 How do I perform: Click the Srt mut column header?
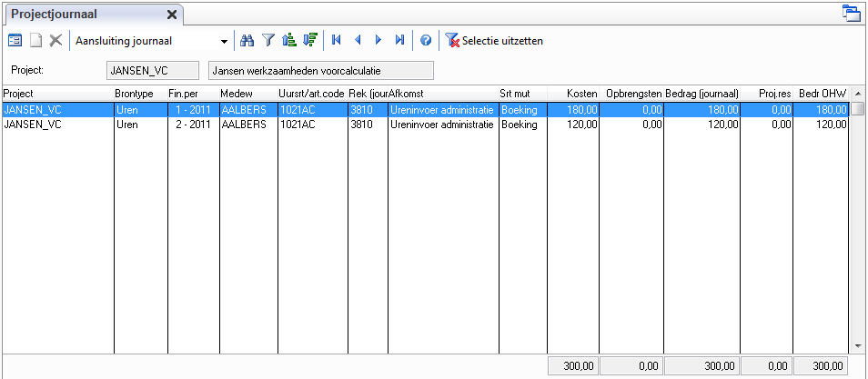(523, 94)
